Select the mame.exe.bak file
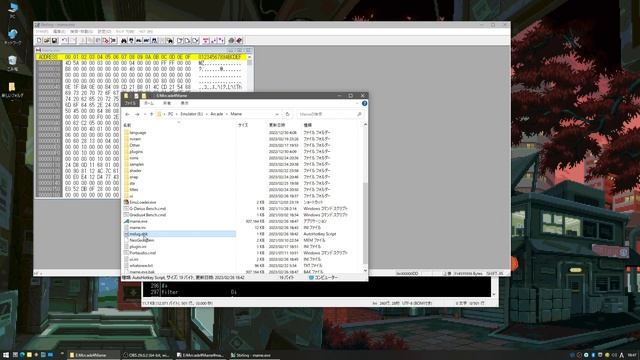This screenshot has width=640, height=360. click(x=142, y=272)
